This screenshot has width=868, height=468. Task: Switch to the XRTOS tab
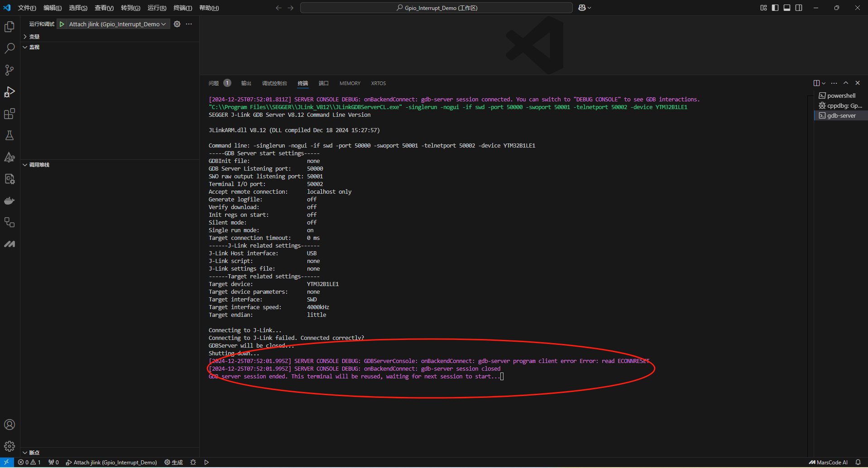pyautogui.click(x=379, y=83)
